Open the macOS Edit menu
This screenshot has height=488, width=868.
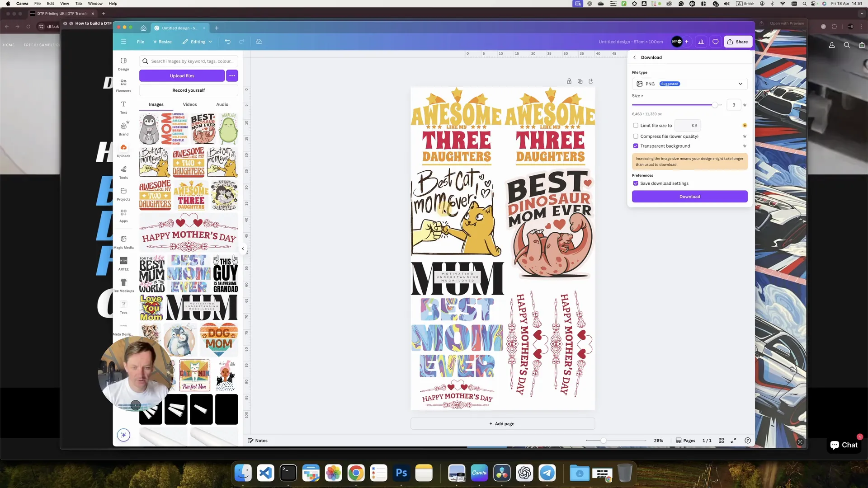tap(51, 3)
